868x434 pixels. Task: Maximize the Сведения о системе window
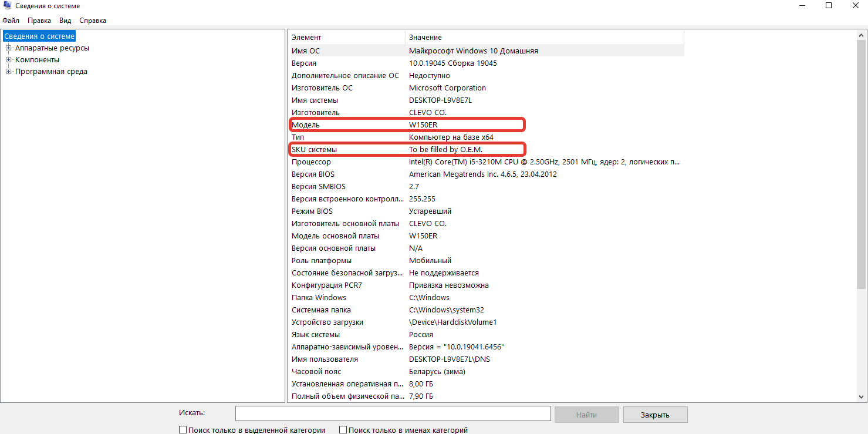pos(829,6)
